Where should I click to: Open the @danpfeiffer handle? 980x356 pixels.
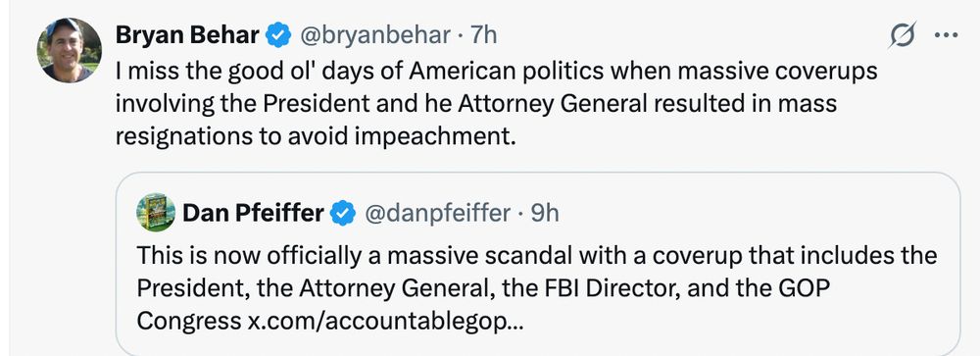[437, 214]
